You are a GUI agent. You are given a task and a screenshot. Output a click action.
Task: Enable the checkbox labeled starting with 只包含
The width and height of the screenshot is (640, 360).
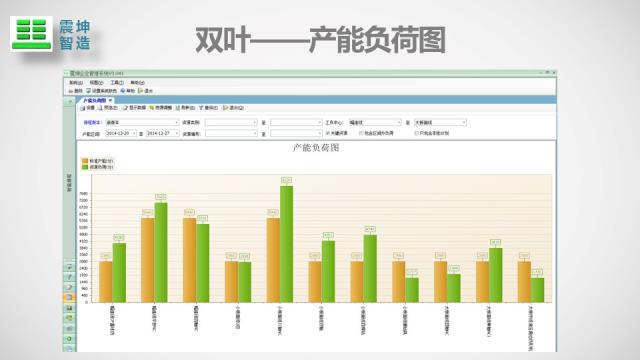click(416, 133)
